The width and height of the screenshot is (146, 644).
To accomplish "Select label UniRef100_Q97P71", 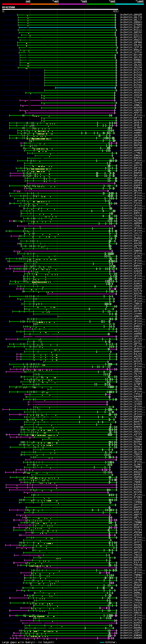I will (131, 543).
